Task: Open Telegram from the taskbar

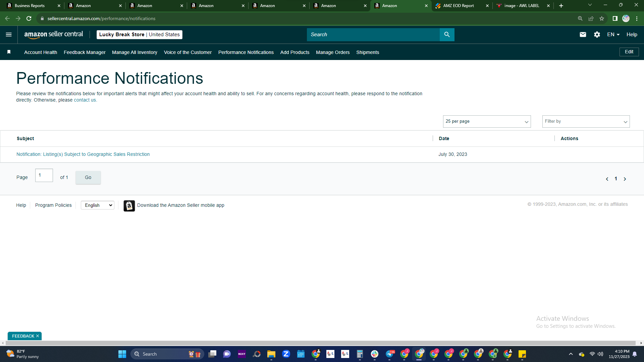Action: point(390,354)
